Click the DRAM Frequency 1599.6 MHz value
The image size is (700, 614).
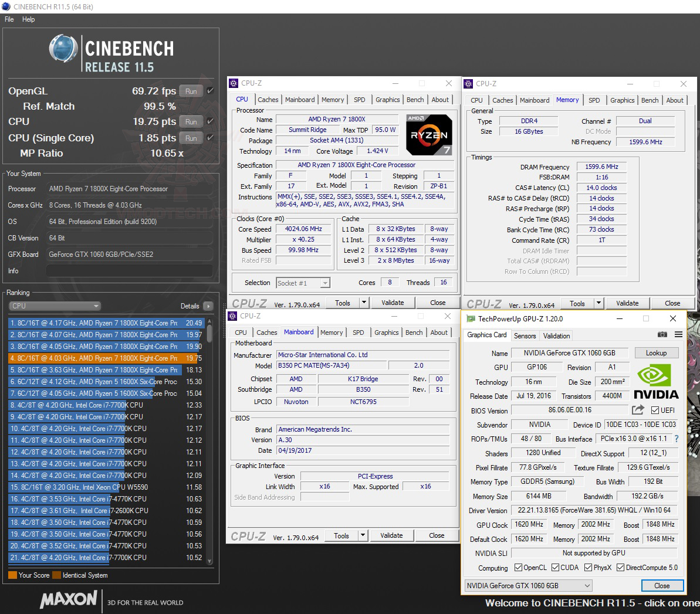click(601, 167)
